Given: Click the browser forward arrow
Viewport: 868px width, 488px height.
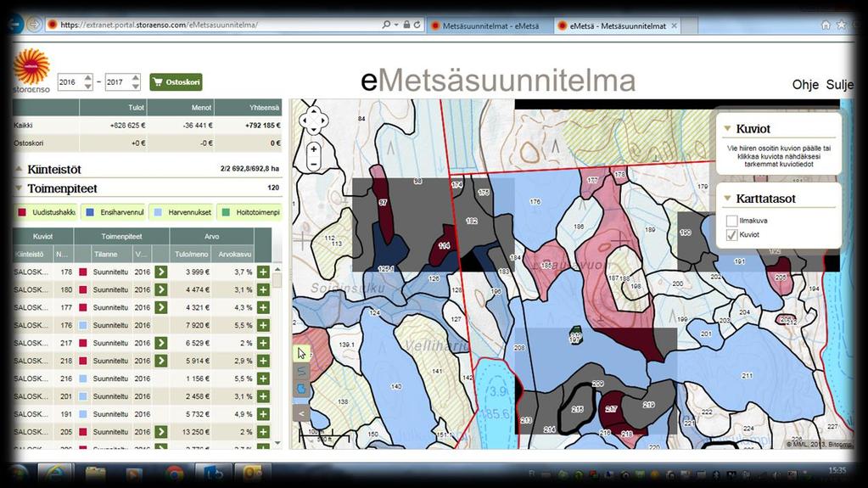Looking at the screenshot, I should click(x=35, y=25).
